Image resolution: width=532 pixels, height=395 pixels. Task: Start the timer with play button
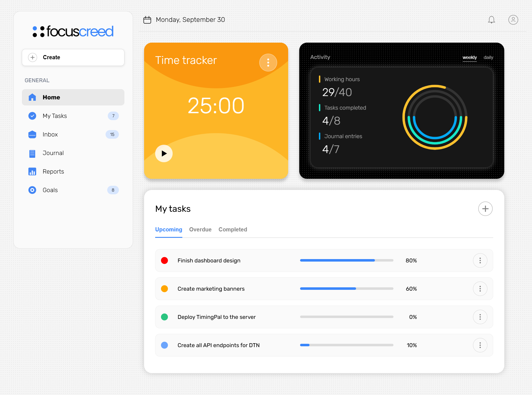tap(164, 153)
